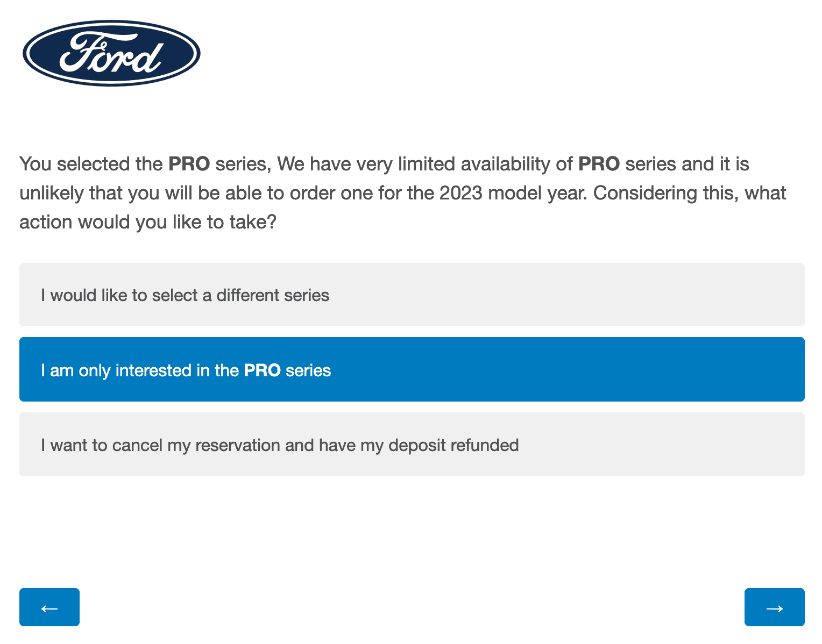Click "You selected the" at question start
This screenshot has height=644, width=822.
[x=91, y=164]
